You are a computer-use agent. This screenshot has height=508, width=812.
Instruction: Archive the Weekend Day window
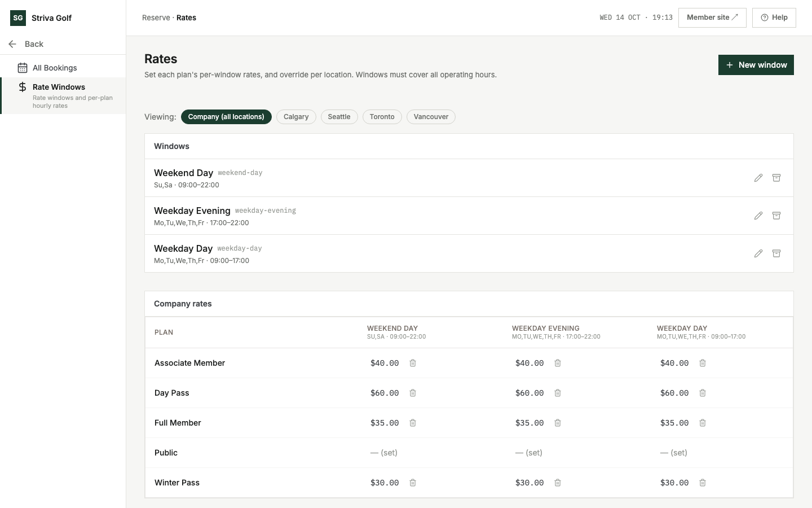pyautogui.click(x=776, y=178)
